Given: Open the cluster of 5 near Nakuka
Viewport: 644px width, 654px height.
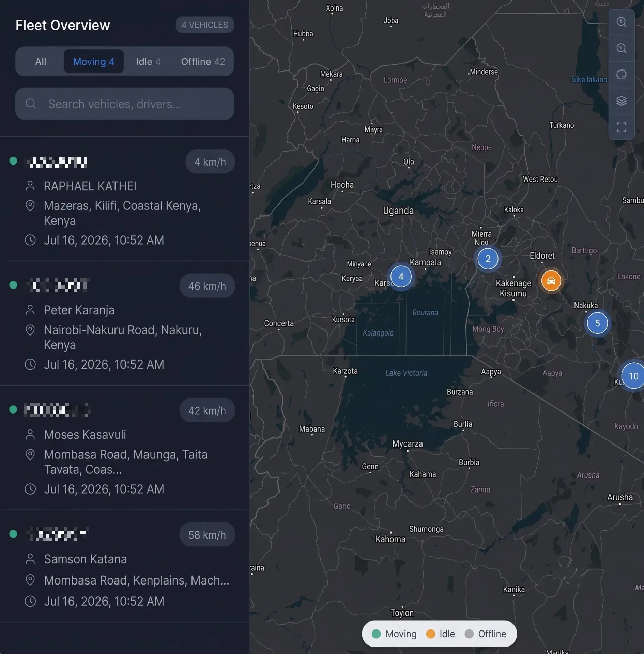Looking at the screenshot, I should click(x=597, y=323).
